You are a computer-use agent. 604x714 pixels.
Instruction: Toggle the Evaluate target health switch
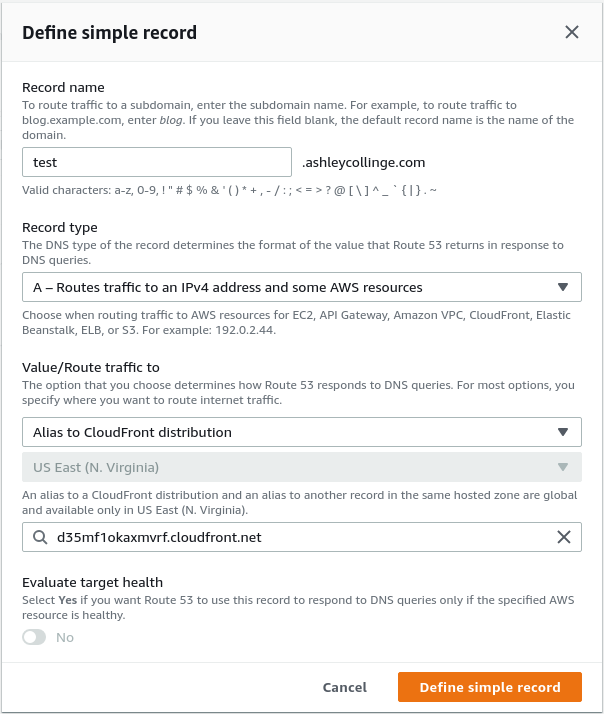[x=34, y=637]
